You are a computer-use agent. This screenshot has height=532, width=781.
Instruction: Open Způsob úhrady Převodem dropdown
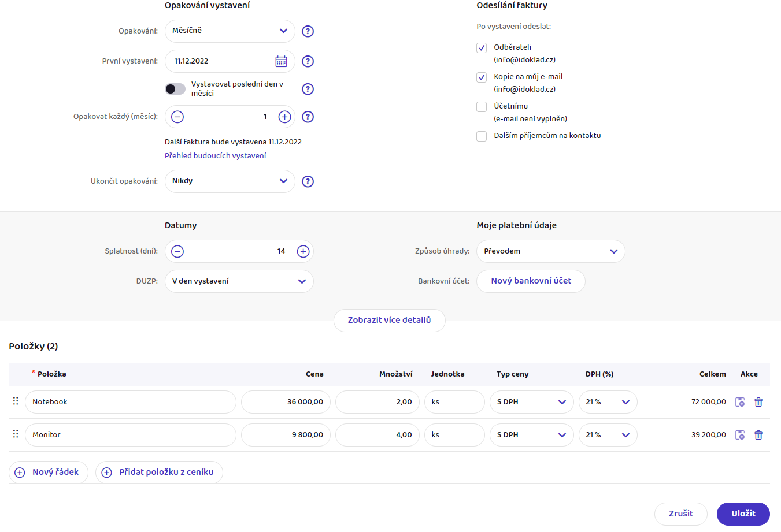(551, 251)
